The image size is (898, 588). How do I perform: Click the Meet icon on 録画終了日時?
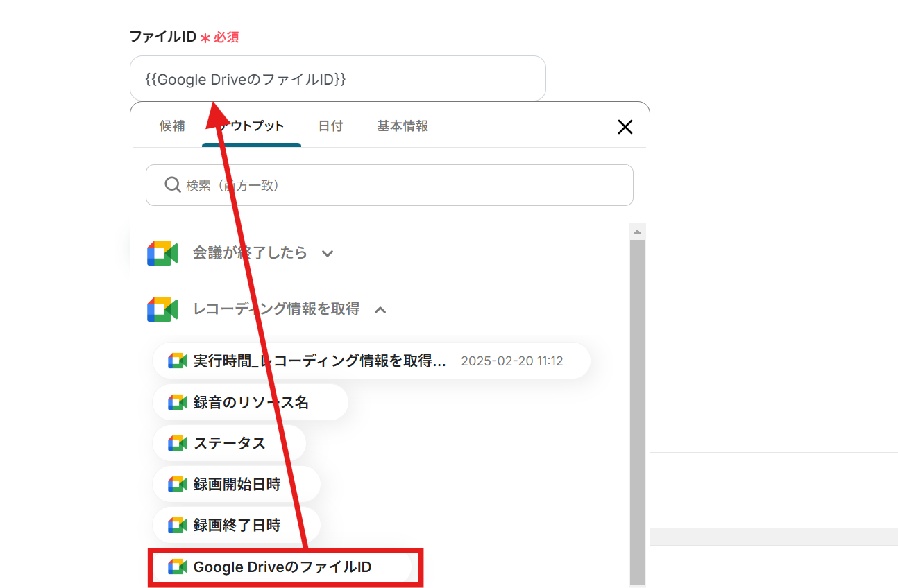click(178, 526)
